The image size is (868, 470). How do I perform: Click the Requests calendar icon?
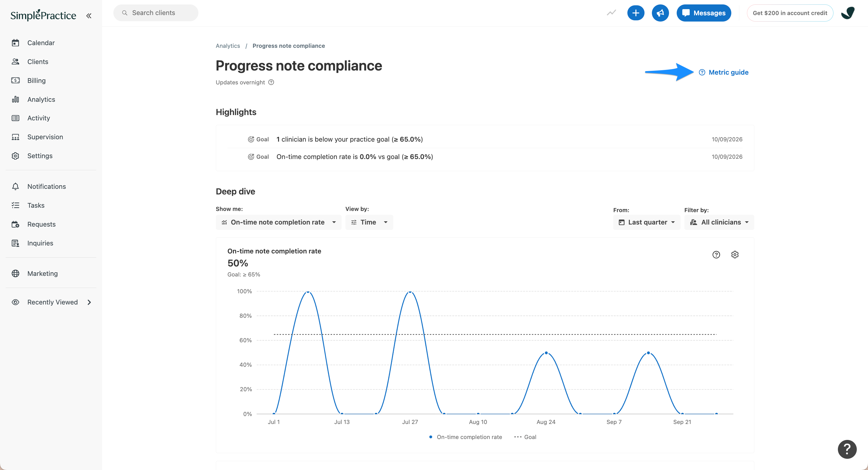click(15, 224)
